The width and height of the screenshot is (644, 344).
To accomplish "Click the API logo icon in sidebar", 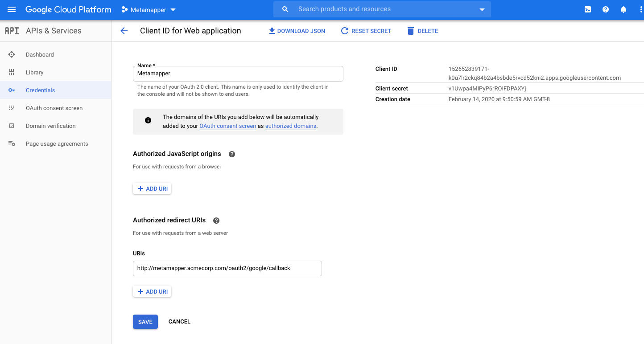I will click(x=12, y=31).
